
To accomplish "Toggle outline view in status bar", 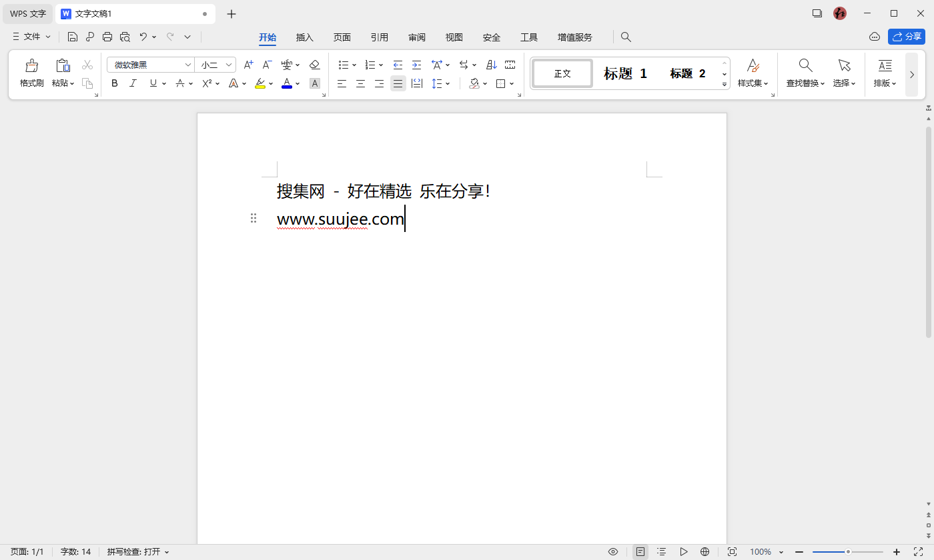I will [661, 552].
